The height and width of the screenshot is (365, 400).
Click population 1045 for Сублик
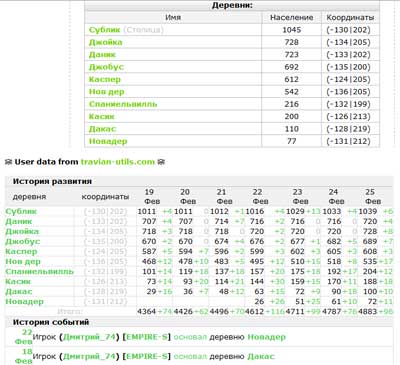point(292,30)
